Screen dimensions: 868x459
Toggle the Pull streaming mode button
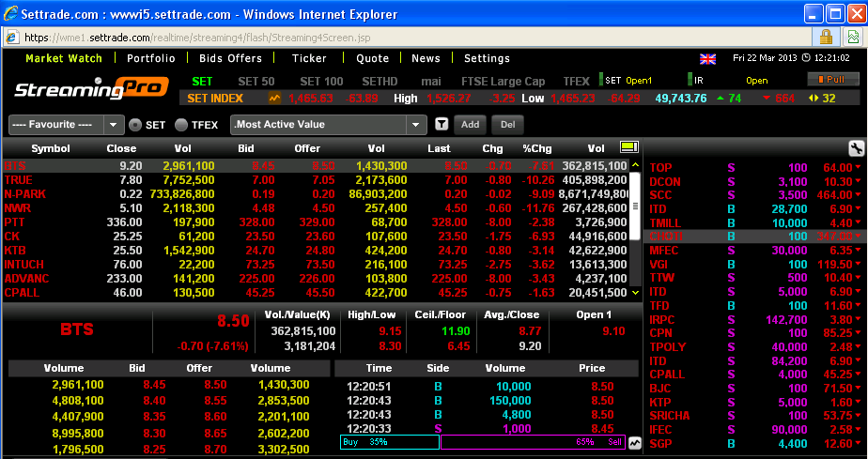point(832,80)
